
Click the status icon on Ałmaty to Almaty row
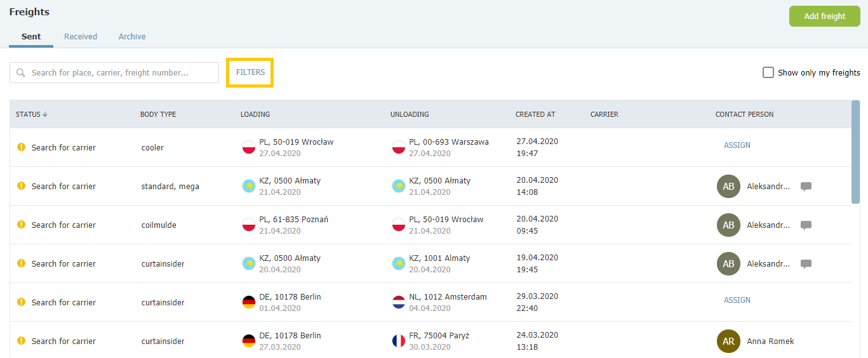click(x=21, y=263)
